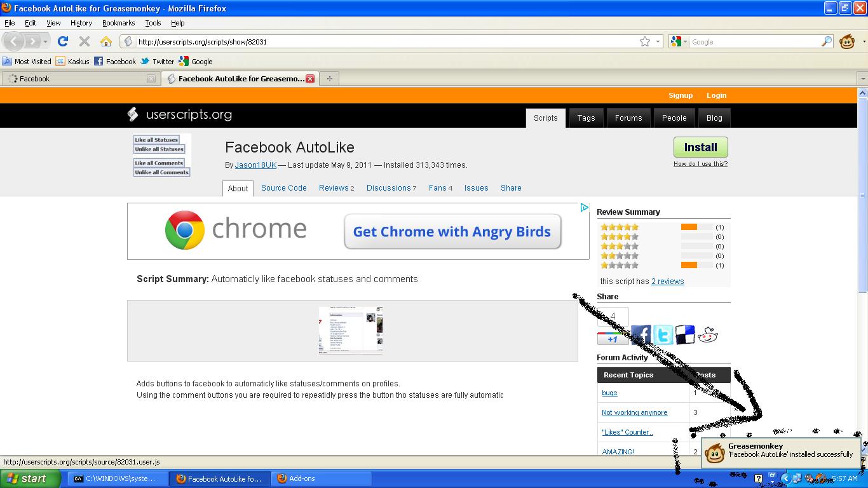Click the Windows start button
This screenshot has height=488, width=868.
pos(31,478)
